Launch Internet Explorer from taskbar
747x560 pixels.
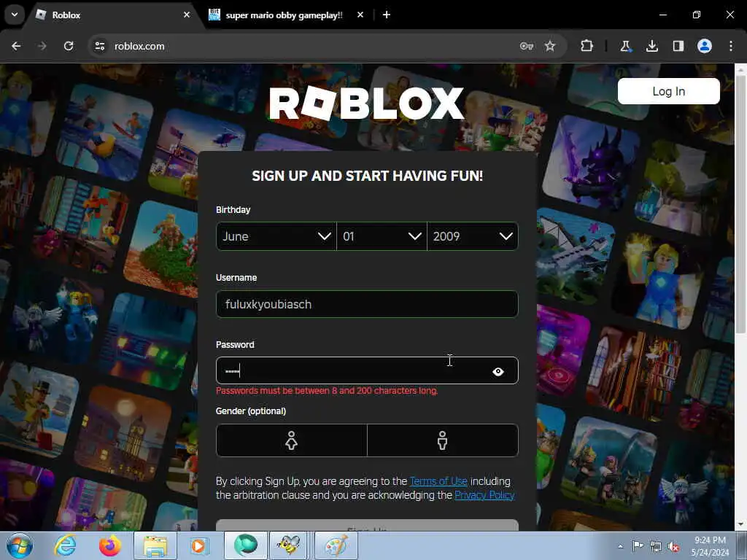pos(65,545)
